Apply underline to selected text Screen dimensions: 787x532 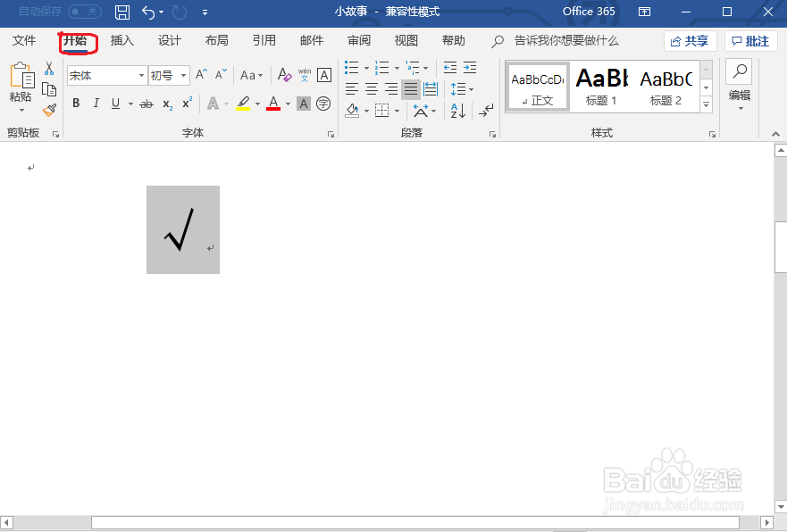114,103
